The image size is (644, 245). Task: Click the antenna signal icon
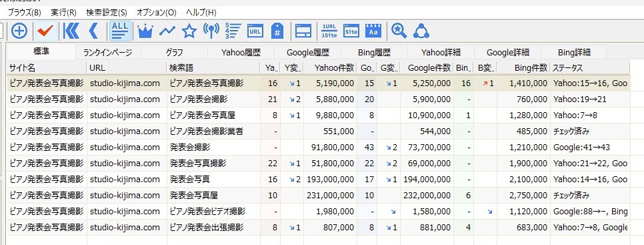(211, 31)
